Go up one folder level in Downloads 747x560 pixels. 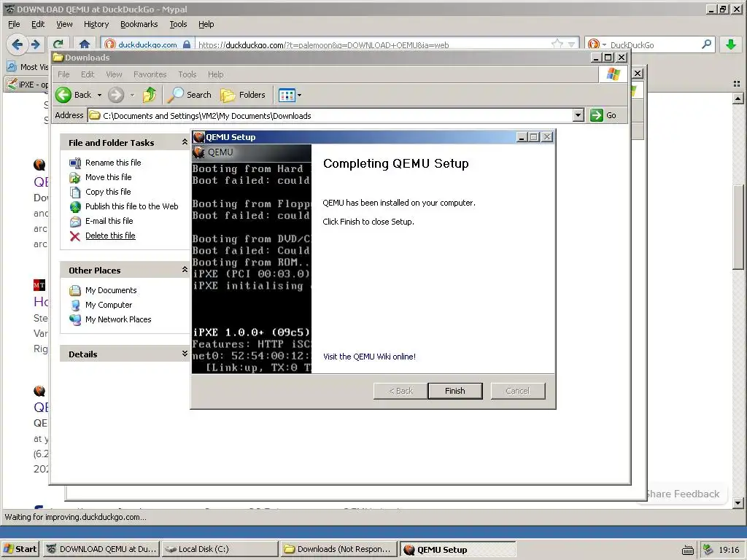coord(150,95)
